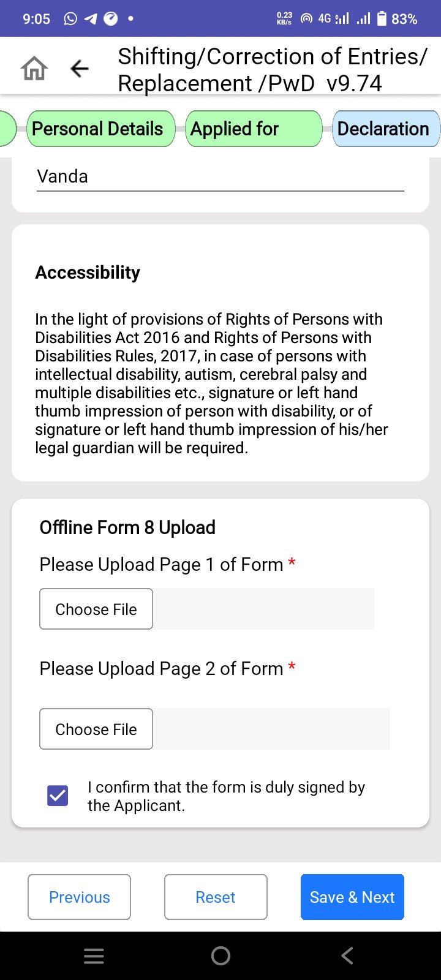Viewport: 441px width, 980px height.
Task: Tap the Page 1 file name area
Action: 263,609
